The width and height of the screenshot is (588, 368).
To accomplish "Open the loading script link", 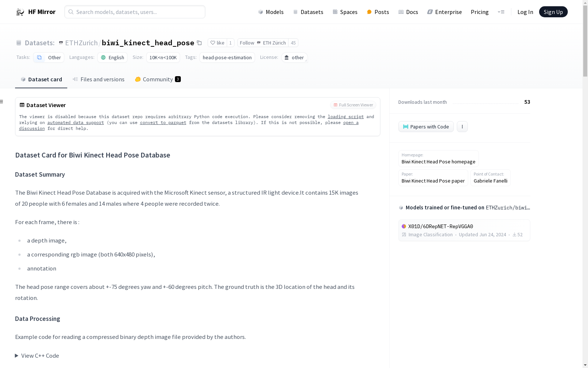I will [346, 117].
